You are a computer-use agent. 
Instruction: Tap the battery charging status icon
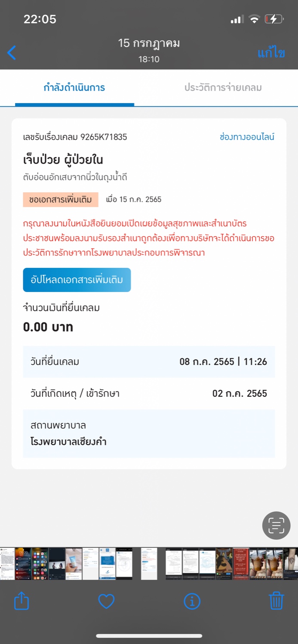click(274, 19)
